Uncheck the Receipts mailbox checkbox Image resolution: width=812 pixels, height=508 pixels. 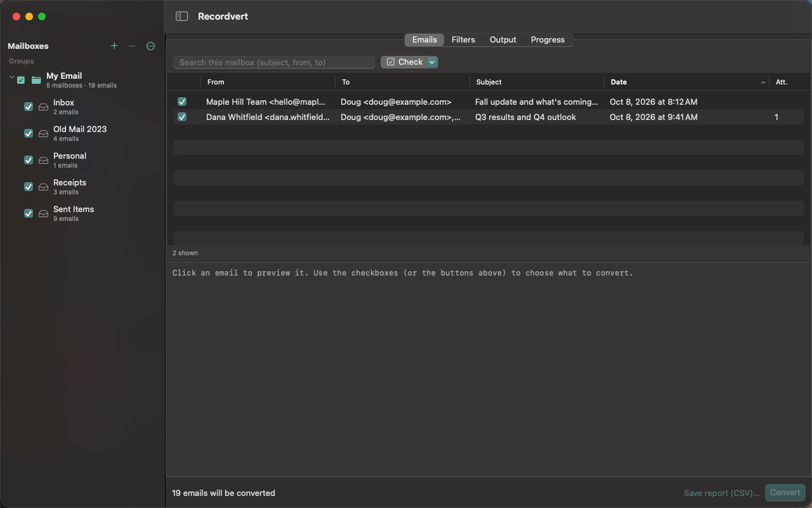28,187
